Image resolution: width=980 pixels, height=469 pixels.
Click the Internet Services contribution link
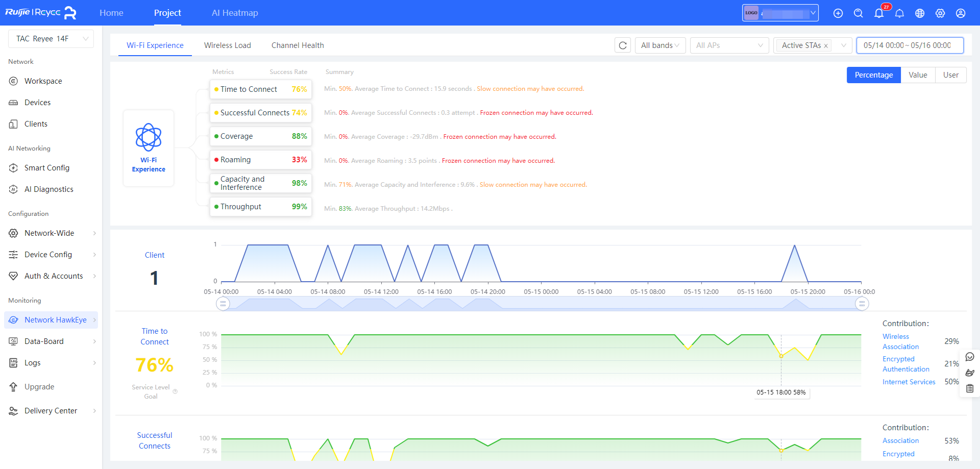tap(909, 382)
